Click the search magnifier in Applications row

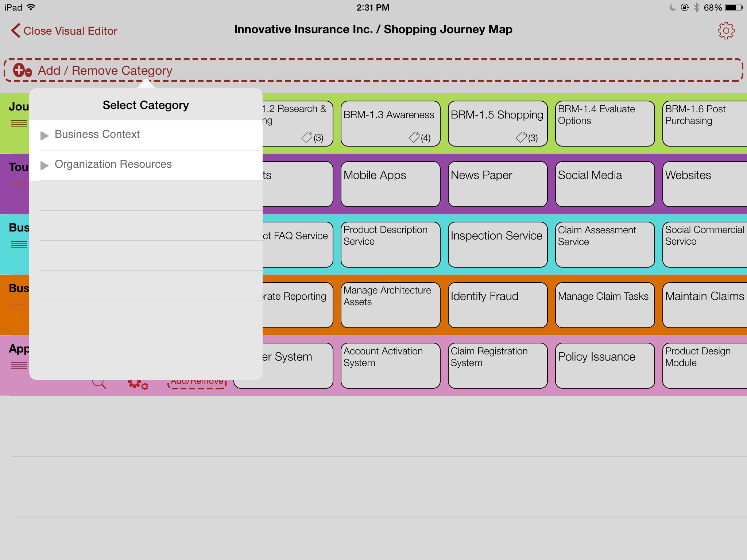[99, 383]
